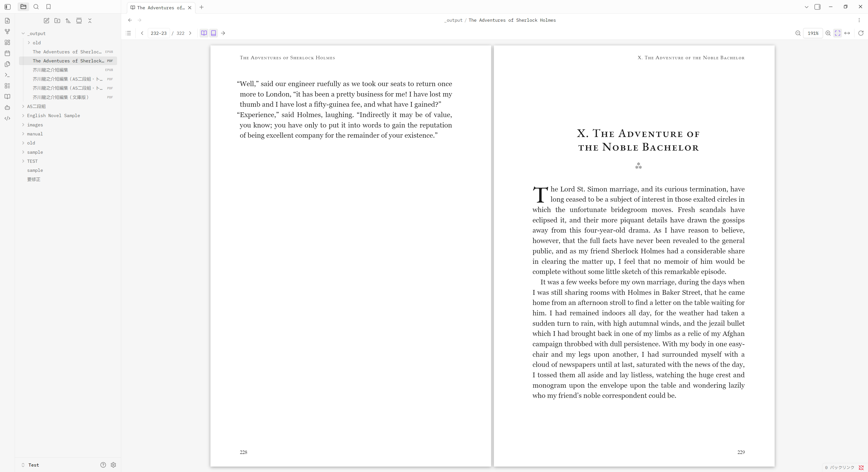Click the chapter title on page 229

point(639,140)
